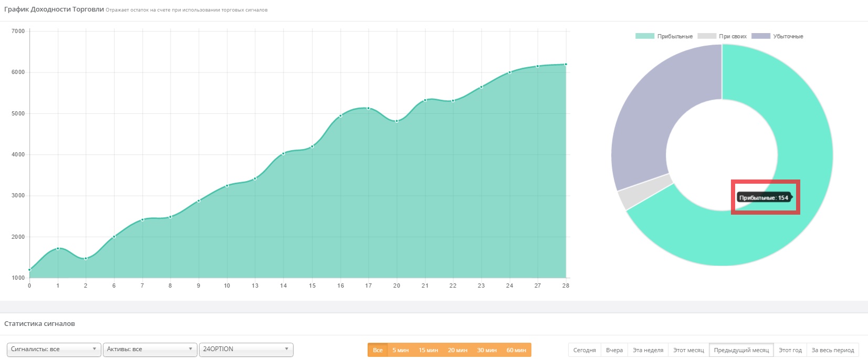The image size is (868, 359).
Task: Select the Все timeframe filter
Action: 378,350
